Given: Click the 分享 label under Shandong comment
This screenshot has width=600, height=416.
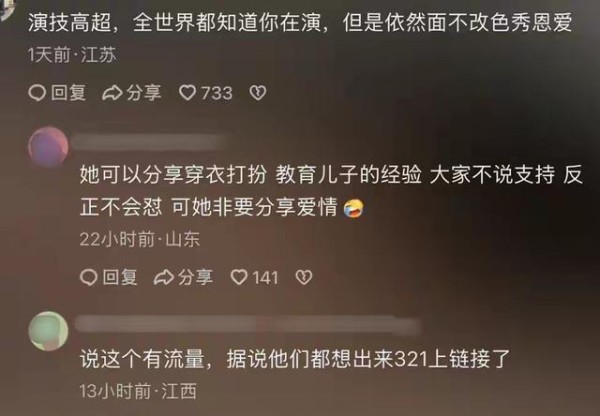Looking at the screenshot, I should coord(195,277).
